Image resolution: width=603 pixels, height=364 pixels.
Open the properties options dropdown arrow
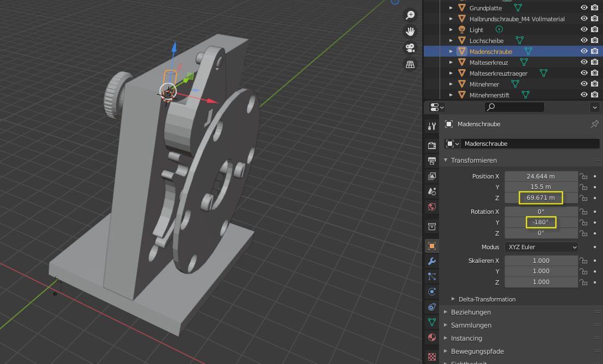[594, 107]
